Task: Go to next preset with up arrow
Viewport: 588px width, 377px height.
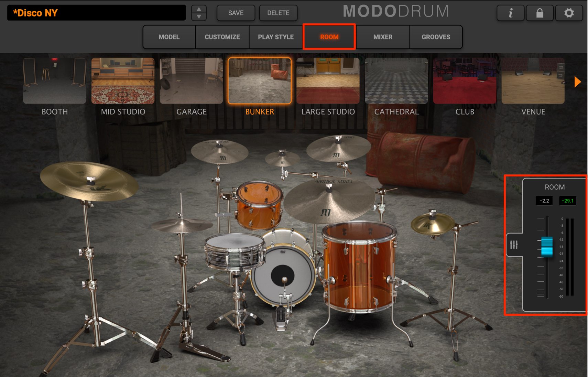Action: click(x=199, y=9)
